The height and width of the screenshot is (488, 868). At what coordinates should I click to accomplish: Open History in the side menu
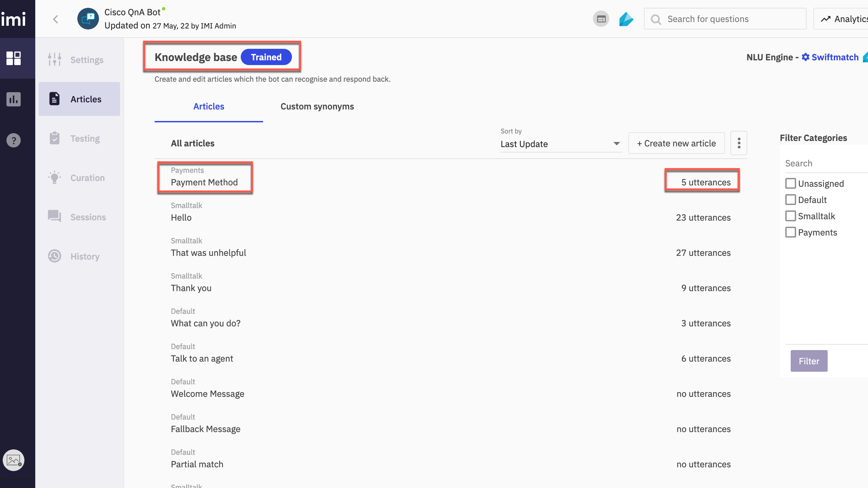tap(79, 257)
